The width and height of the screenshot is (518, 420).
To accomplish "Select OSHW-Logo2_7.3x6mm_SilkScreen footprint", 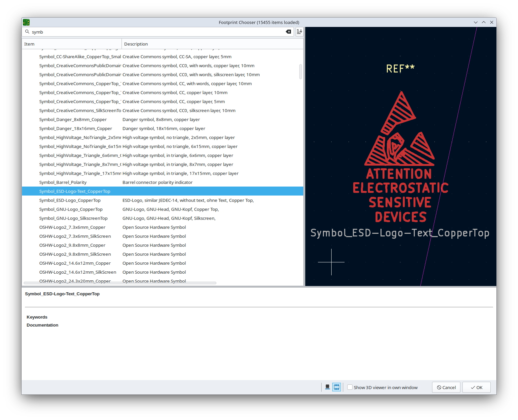I will (162, 236).
